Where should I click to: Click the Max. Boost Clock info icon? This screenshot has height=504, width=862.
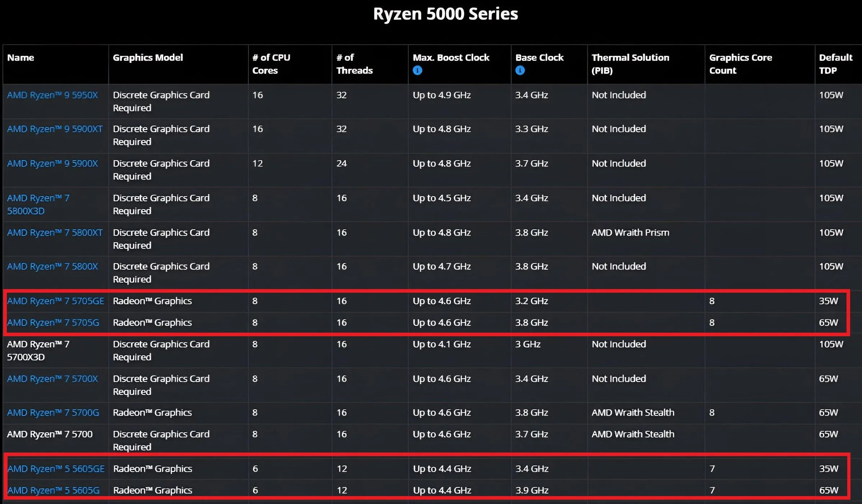click(417, 71)
